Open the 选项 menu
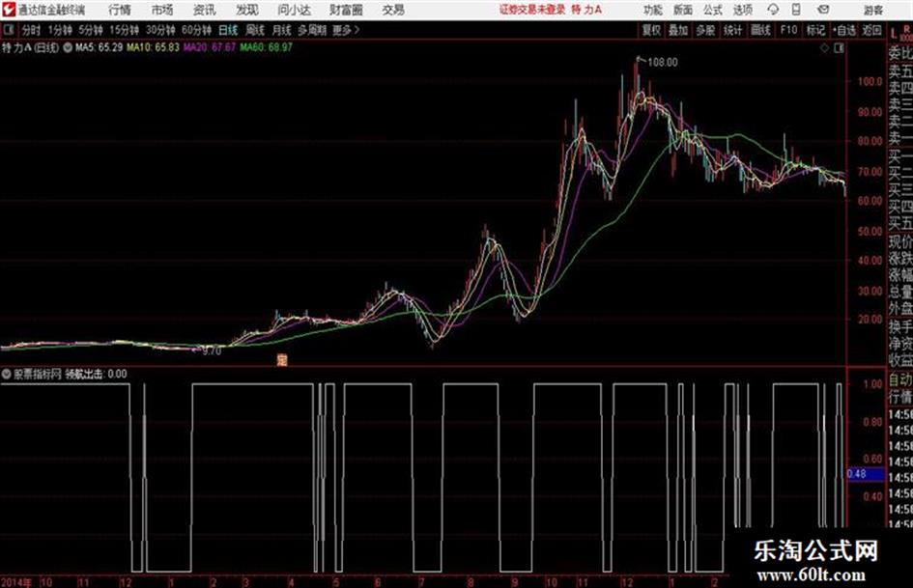Screen dimensions: 913x588 [742, 10]
